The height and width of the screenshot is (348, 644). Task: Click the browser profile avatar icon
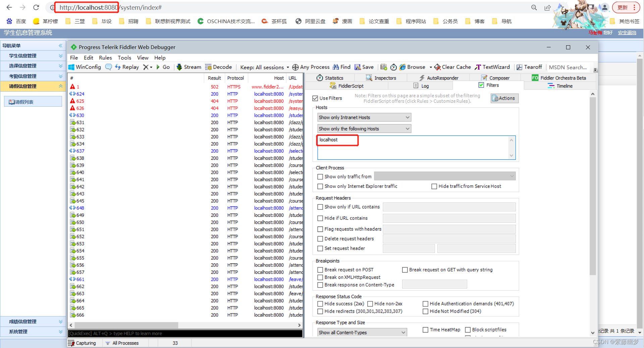[x=604, y=7]
